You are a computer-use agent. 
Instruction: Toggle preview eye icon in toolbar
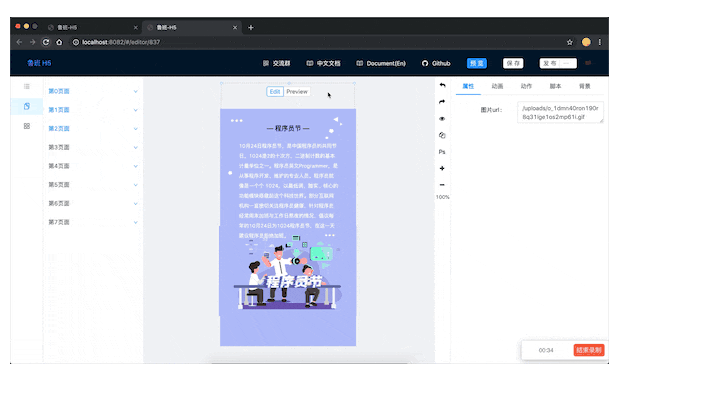(x=442, y=119)
